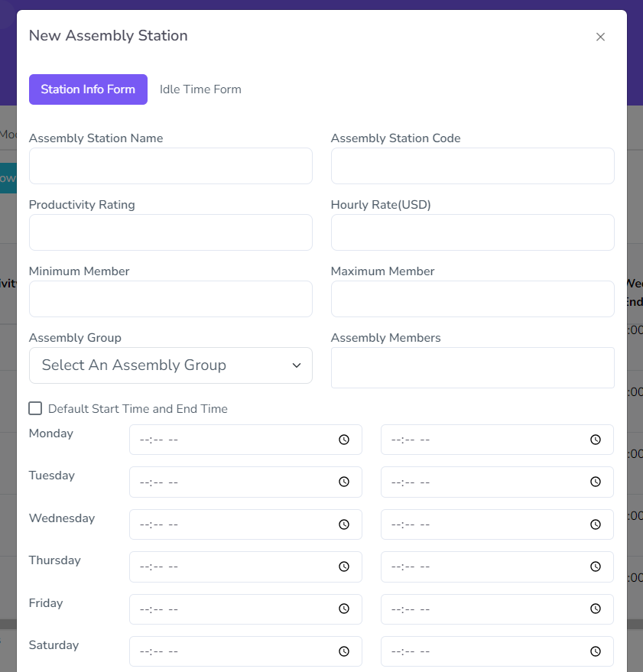643x672 pixels.
Task: Open Saturday start time clock icon
Action: tap(344, 651)
